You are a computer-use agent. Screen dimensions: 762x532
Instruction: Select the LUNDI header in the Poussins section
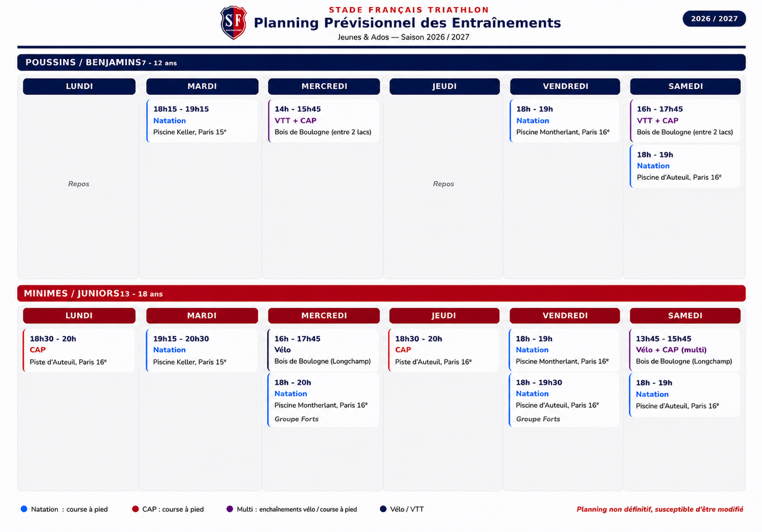79,86
